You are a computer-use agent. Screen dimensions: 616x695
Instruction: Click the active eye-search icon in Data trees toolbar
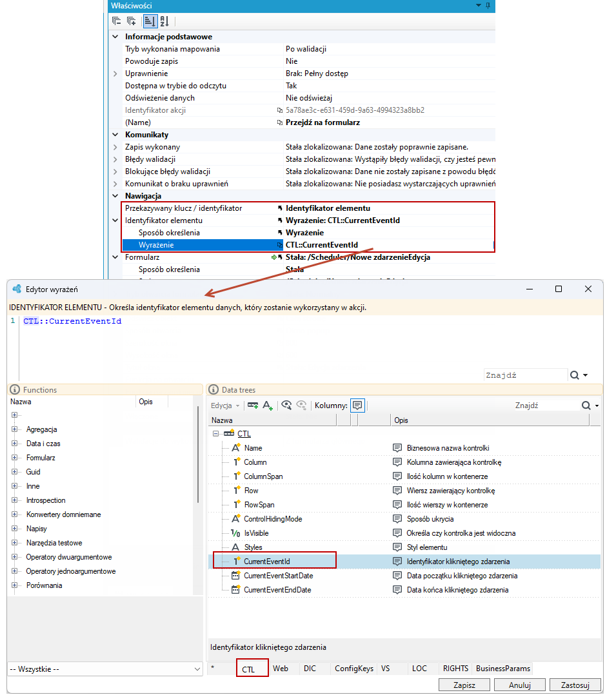coord(286,405)
